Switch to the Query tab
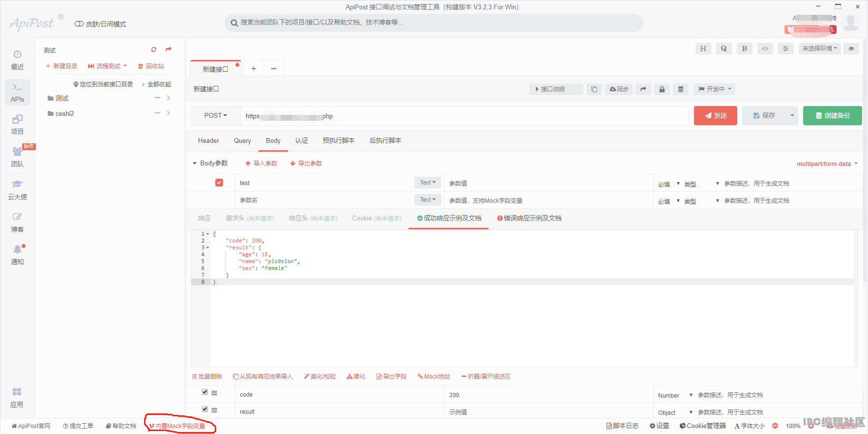The image size is (868, 434). 242,140
